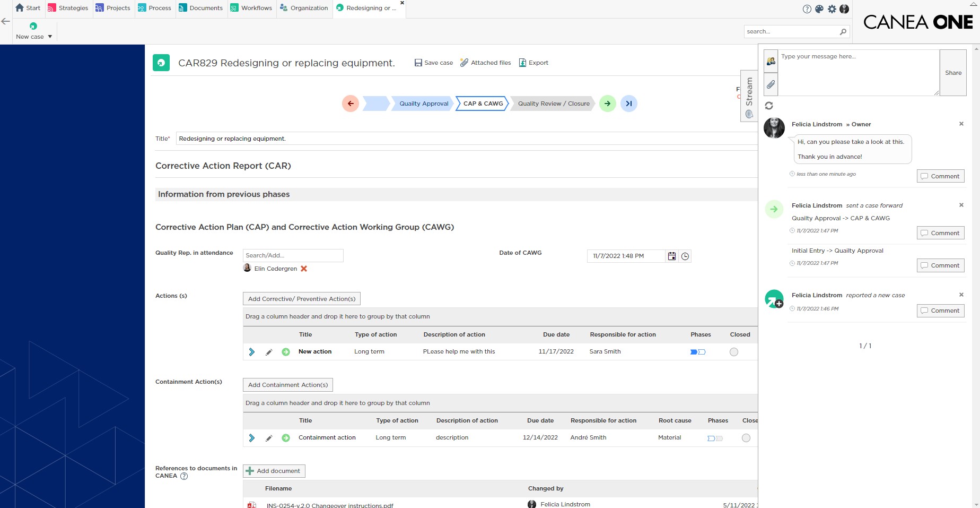Advance the phase progress with green forward arrow
Image resolution: width=980 pixels, height=508 pixels.
point(607,104)
